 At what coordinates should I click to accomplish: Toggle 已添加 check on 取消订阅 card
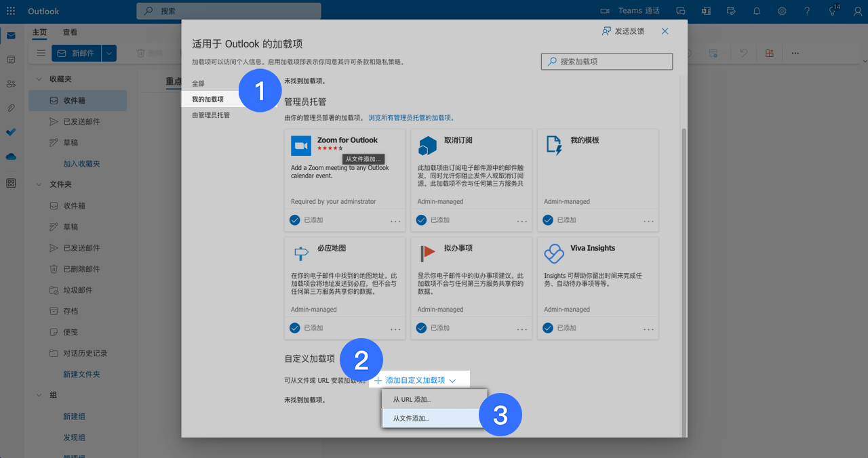click(x=422, y=220)
